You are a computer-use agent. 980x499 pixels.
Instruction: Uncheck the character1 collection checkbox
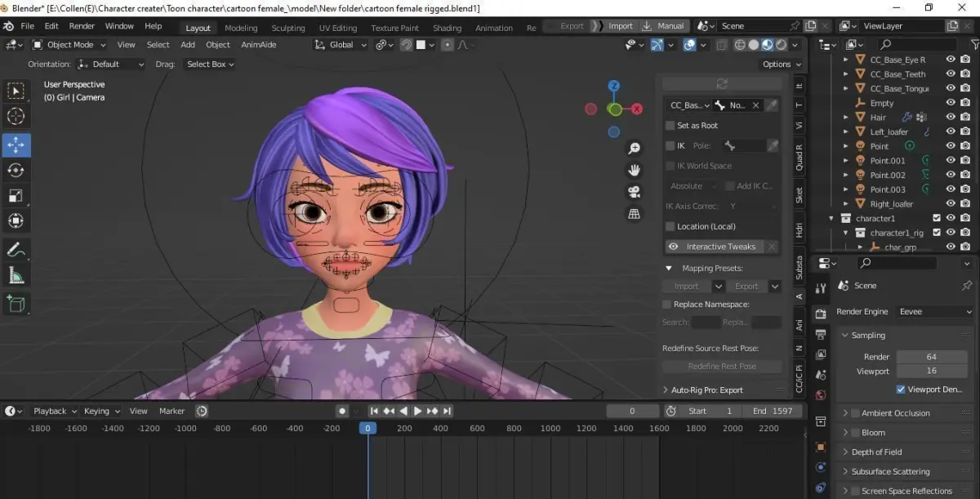[x=937, y=218]
